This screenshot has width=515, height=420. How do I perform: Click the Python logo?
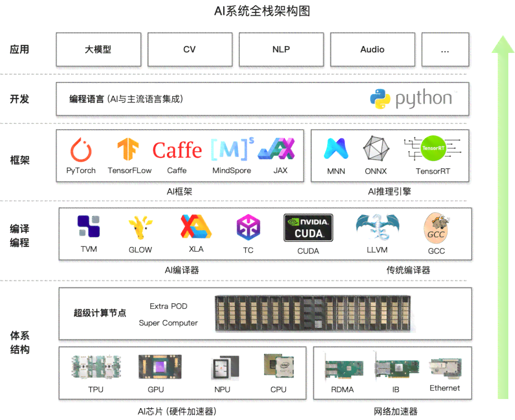tap(380, 99)
